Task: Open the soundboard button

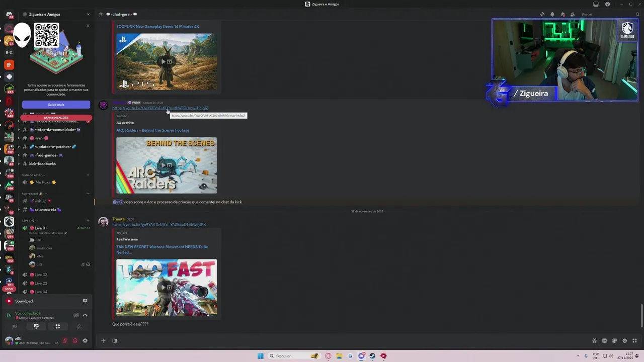Action: click(79, 326)
